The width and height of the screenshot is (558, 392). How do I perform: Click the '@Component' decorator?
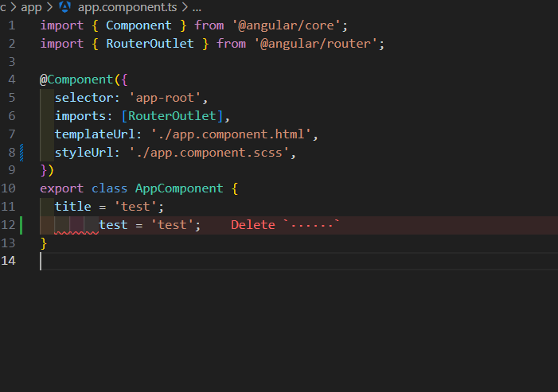coord(76,80)
